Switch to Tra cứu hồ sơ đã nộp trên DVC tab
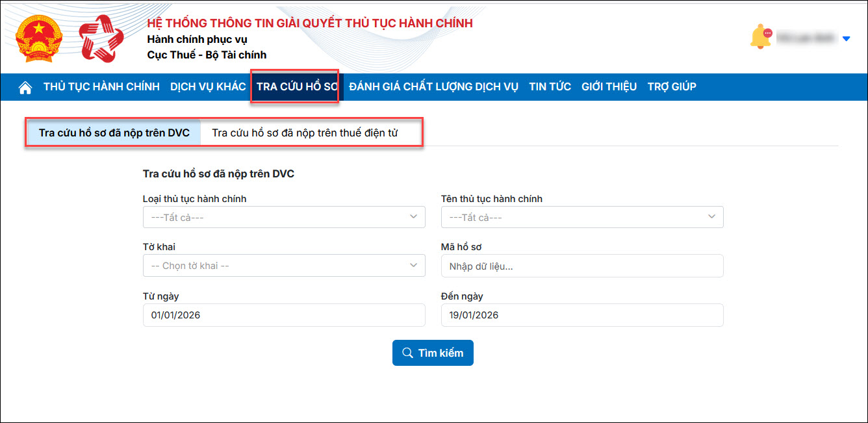Image resolution: width=868 pixels, height=423 pixels. click(x=114, y=133)
